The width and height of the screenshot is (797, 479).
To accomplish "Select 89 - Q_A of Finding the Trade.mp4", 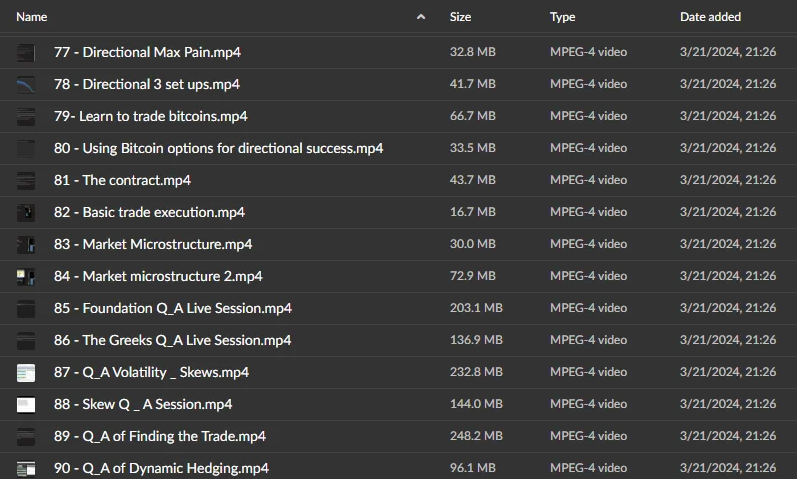I will click(159, 436).
